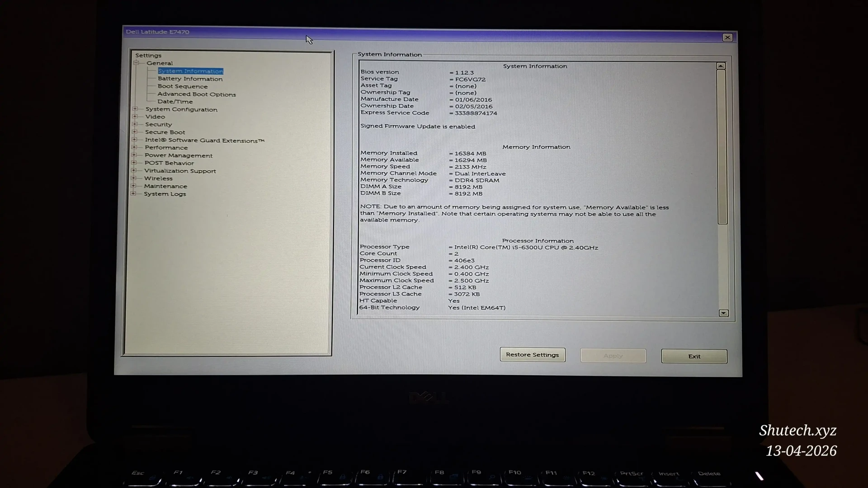Select POST Behavior label

pos(169,163)
